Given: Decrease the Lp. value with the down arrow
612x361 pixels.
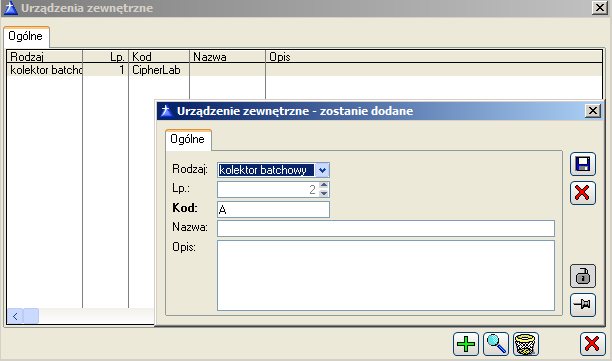Looking at the screenshot, I should coord(324,193).
